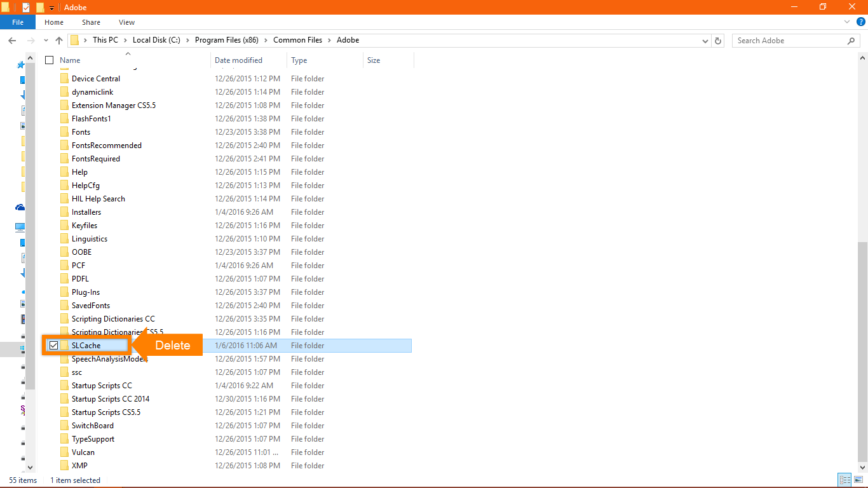Click the Installers folder icon

pyautogui.click(x=64, y=212)
